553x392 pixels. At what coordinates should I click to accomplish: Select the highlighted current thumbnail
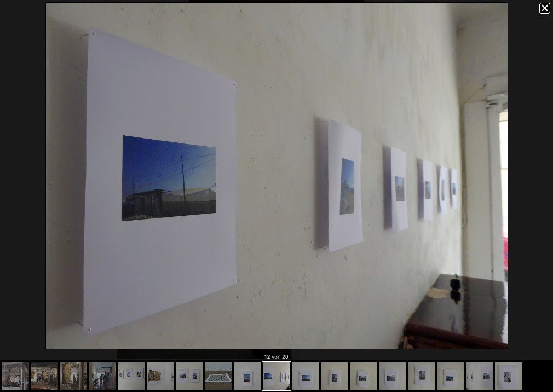click(276, 376)
